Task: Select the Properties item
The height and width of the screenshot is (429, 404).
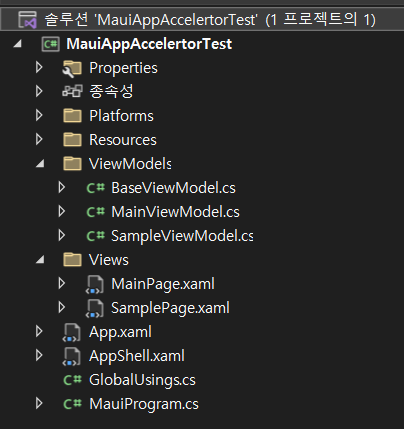Action: pos(123,68)
